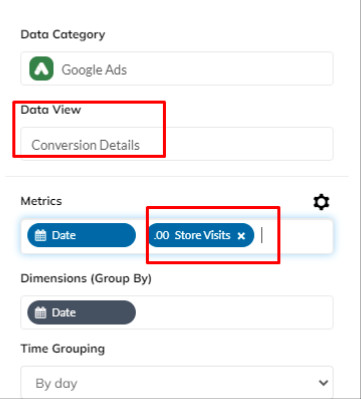The height and width of the screenshot is (399, 361).
Task: Click the green Google Ads logo icon
Action: pos(41,69)
